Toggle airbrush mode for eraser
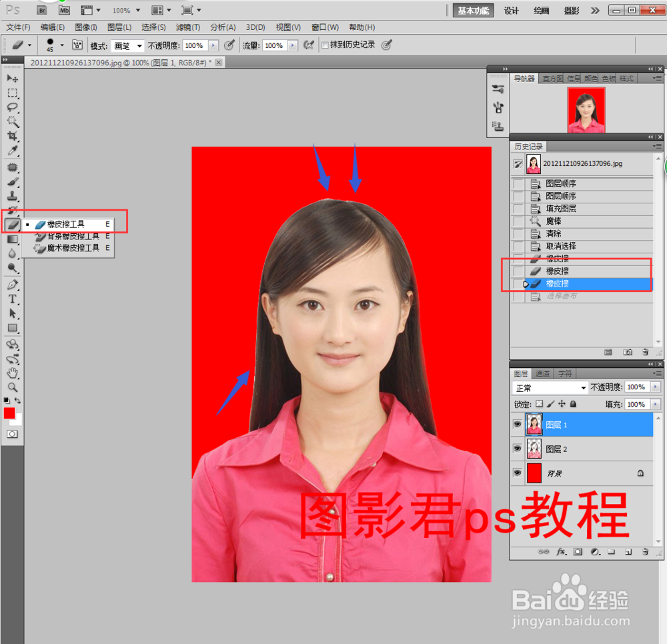The height and width of the screenshot is (644, 667). click(x=308, y=45)
